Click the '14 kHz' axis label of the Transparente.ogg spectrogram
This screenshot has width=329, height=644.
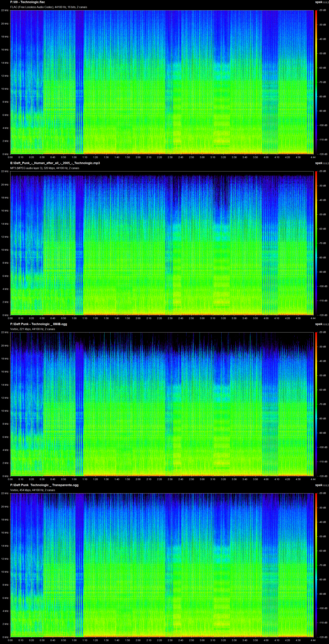5,546
